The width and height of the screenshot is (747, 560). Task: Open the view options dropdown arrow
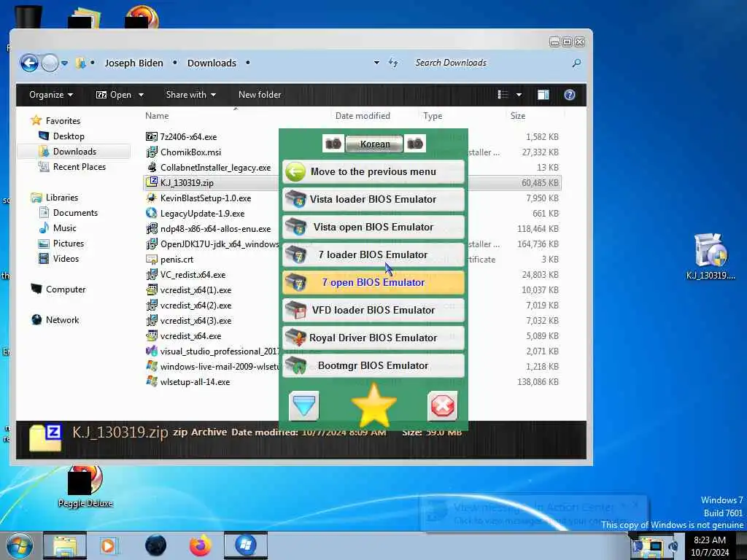[519, 95]
